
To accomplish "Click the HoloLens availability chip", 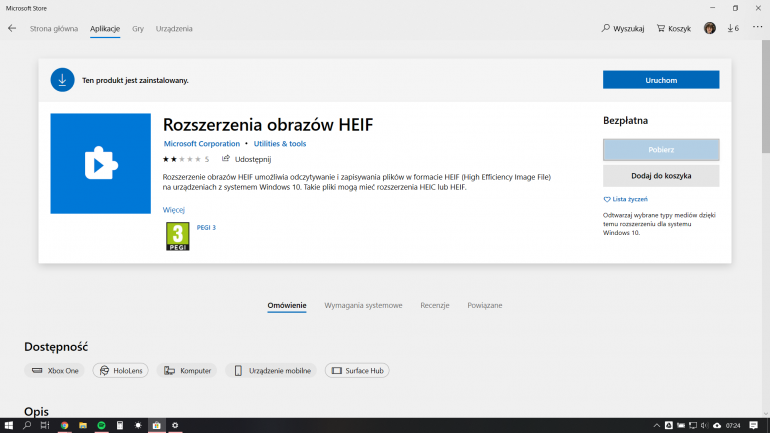I will pyautogui.click(x=120, y=371).
